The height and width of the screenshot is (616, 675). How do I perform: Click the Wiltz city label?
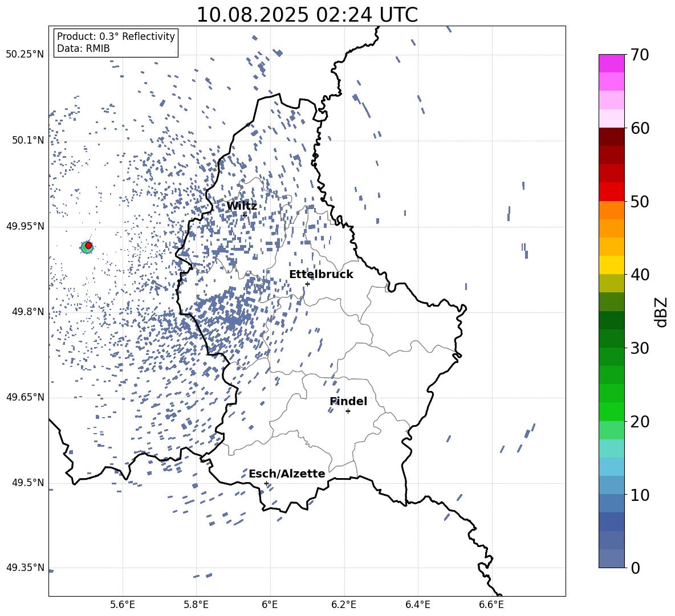242,206
